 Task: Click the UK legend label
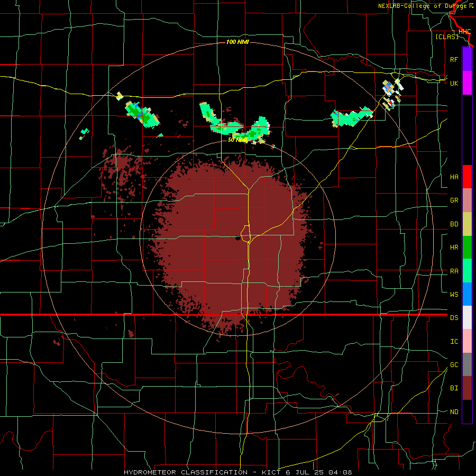coord(454,83)
